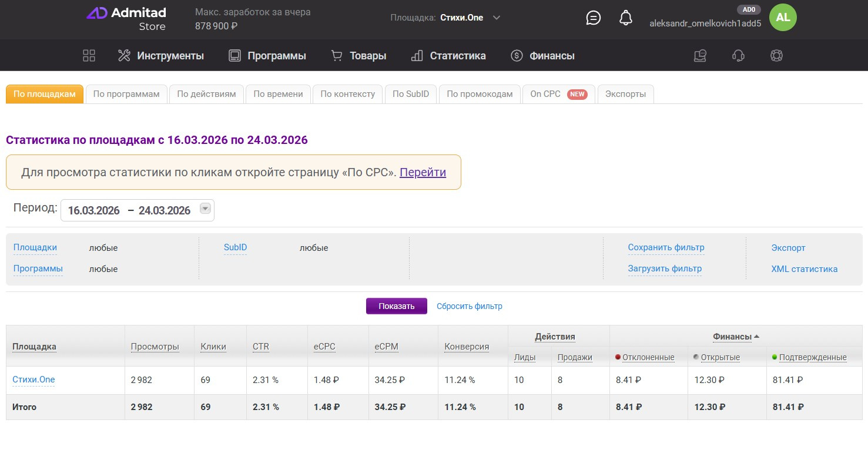Click the Admitad Store logo
The height and width of the screenshot is (450, 868).
pos(126,19)
